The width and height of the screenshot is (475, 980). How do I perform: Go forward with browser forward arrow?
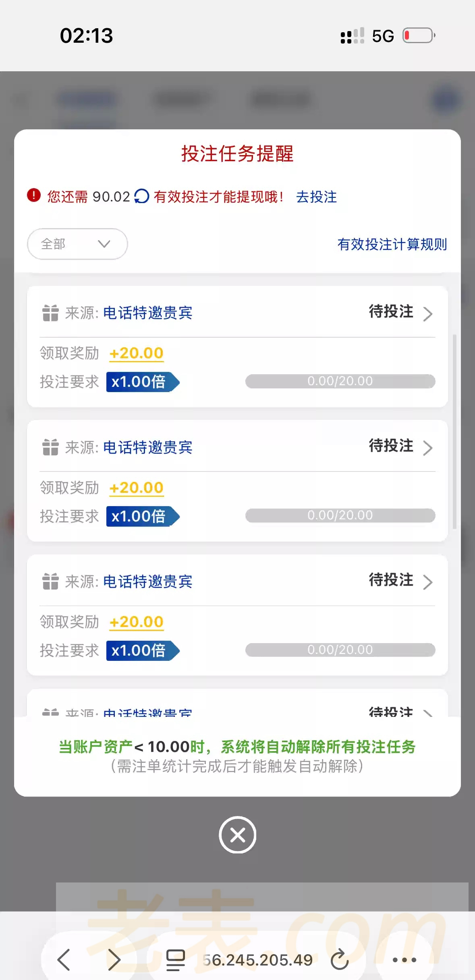[x=114, y=959]
